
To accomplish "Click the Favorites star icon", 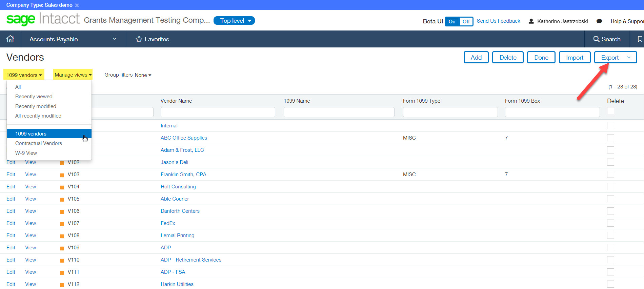I will (139, 39).
